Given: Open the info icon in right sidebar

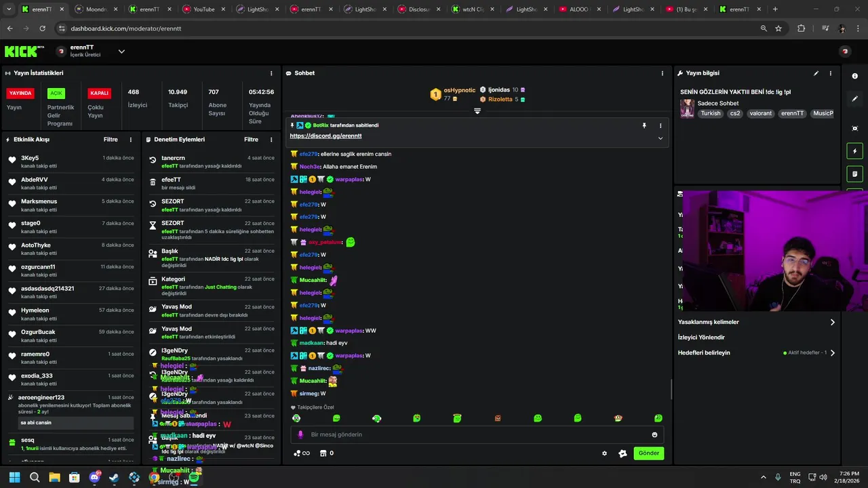Looking at the screenshot, I should [855, 76].
